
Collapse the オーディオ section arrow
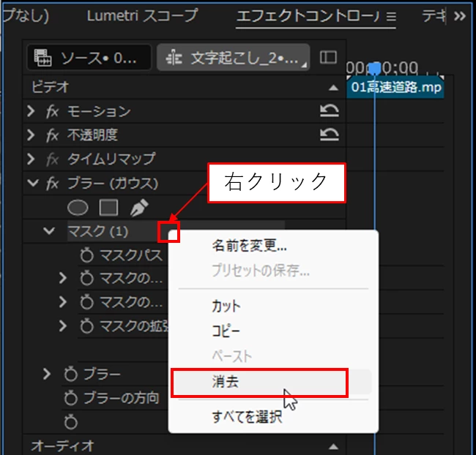[x=333, y=446]
